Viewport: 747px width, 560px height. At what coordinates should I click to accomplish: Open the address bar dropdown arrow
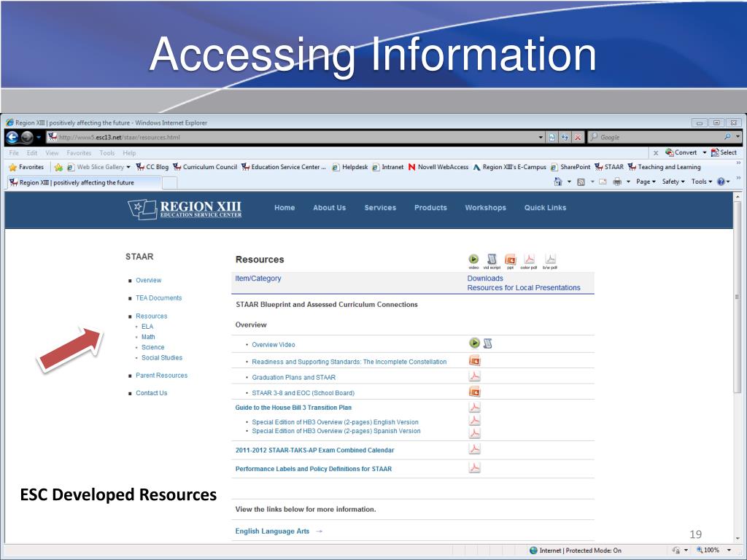[541, 137]
